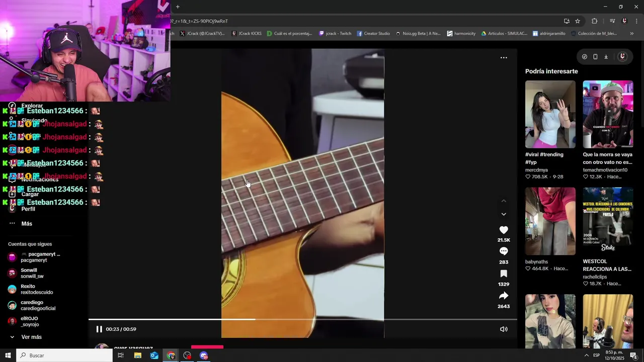
Task: Open the 'harmonicity' bookmark
Action: (x=461, y=34)
